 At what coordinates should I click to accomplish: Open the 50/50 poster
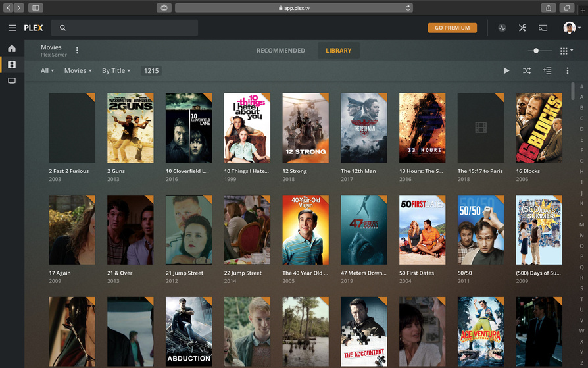coord(480,230)
